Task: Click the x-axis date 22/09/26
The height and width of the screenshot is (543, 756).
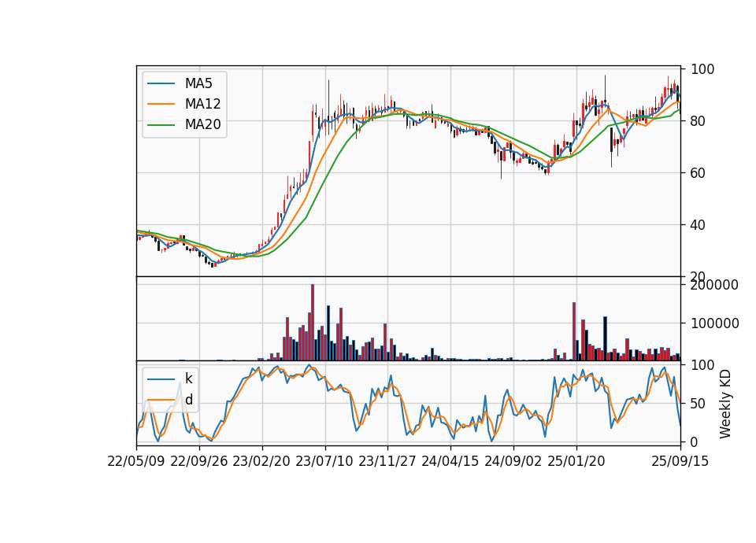Action: pos(199,461)
